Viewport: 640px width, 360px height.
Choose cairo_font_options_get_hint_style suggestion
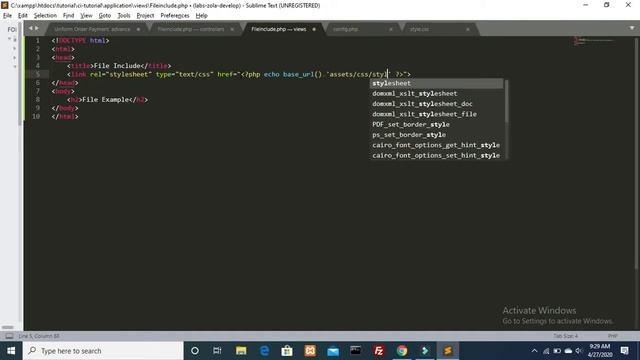pos(436,145)
